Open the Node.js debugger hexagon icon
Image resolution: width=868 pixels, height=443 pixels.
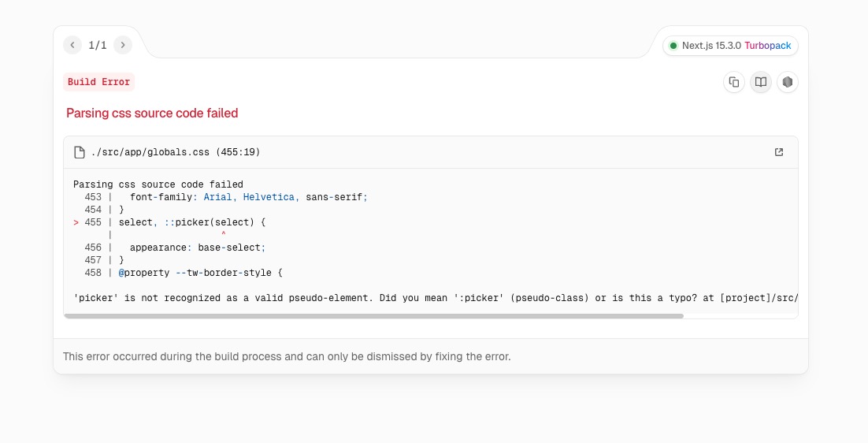(x=787, y=82)
